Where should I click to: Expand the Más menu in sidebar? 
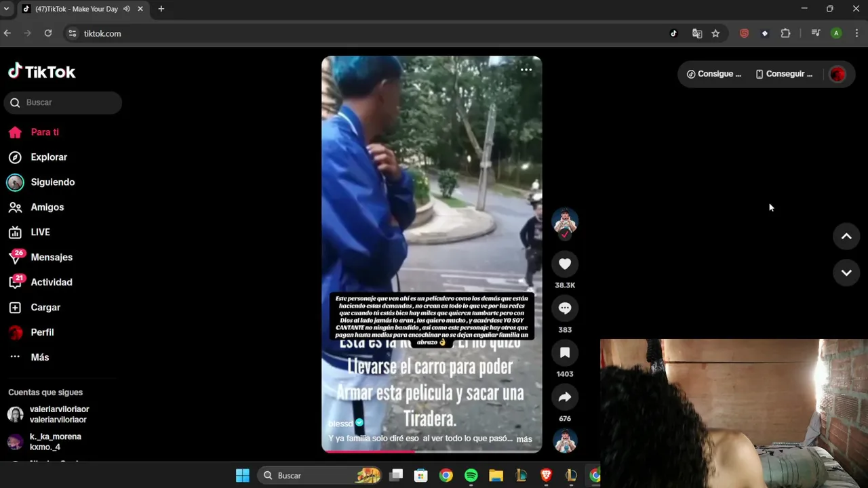coord(29,357)
